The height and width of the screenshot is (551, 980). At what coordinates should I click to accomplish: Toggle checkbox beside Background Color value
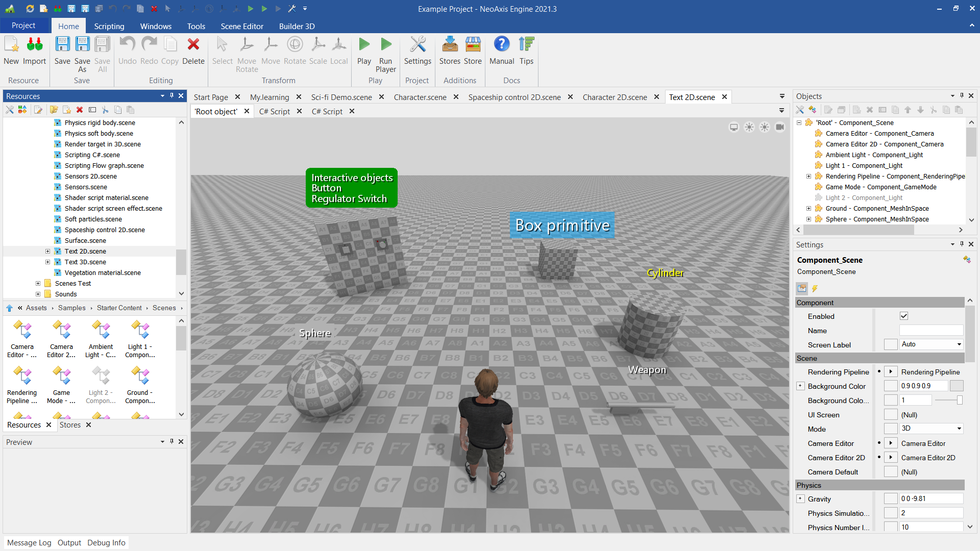(891, 386)
